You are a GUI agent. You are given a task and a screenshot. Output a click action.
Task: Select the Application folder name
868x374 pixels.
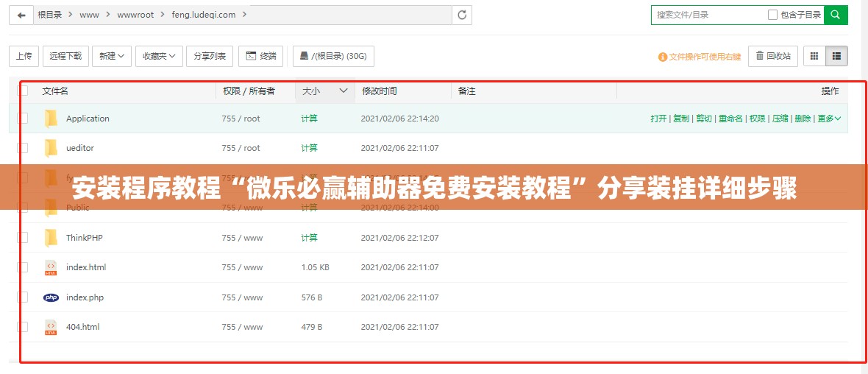pyautogui.click(x=88, y=119)
